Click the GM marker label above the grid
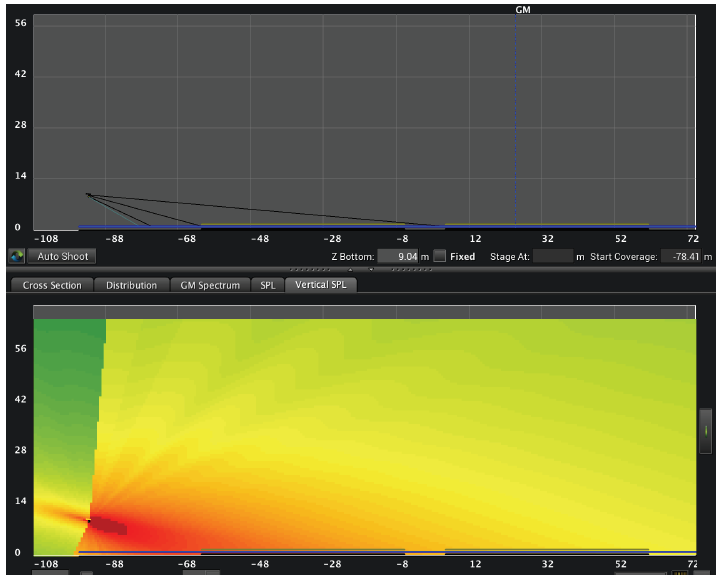 point(522,9)
